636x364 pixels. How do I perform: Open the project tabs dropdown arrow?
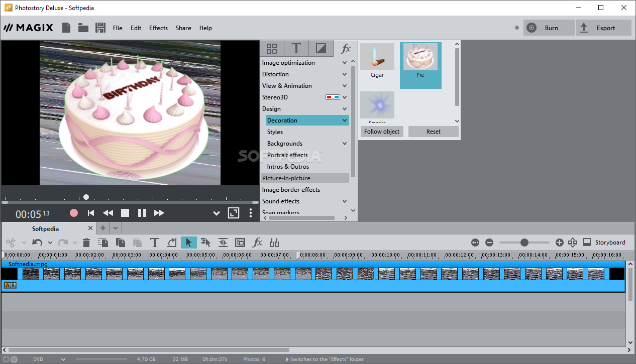(x=116, y=228)
